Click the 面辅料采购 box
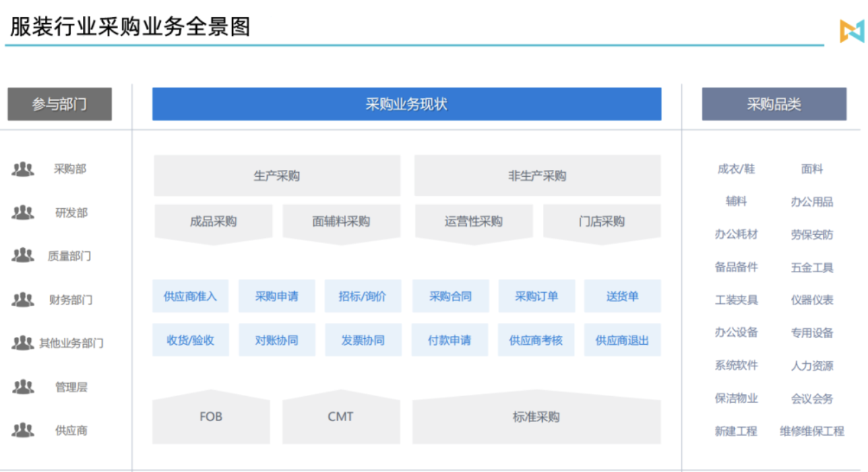Screen dimensions: 868x472 341,223
